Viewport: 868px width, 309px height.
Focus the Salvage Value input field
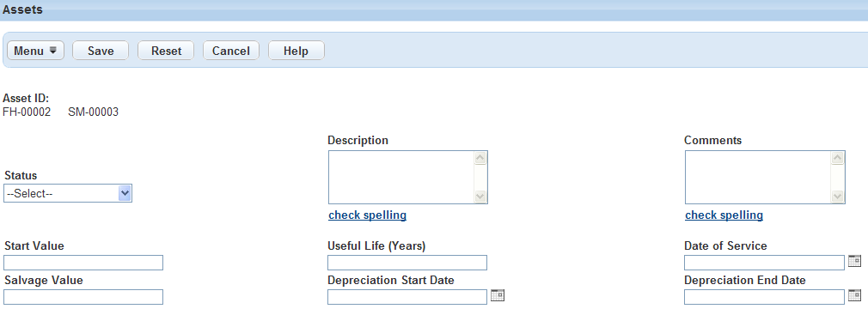[x=83, y=297]
